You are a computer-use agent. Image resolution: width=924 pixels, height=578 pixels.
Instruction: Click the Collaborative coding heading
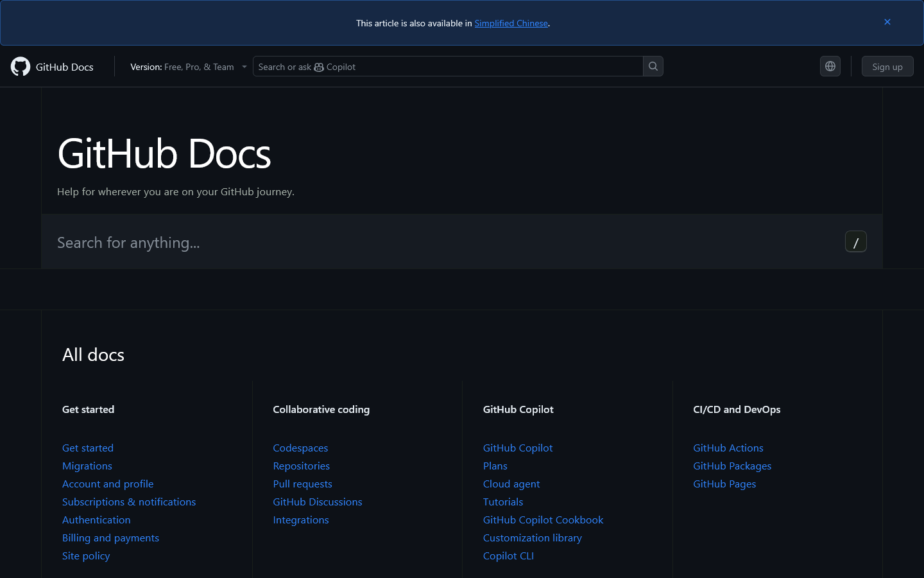321,409
